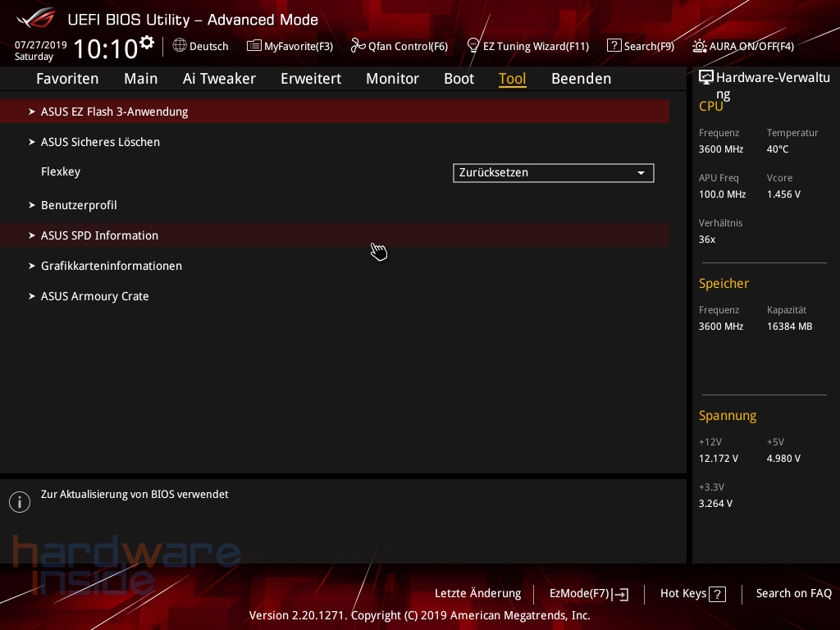Click the Spannung section heading

point(728,416)
